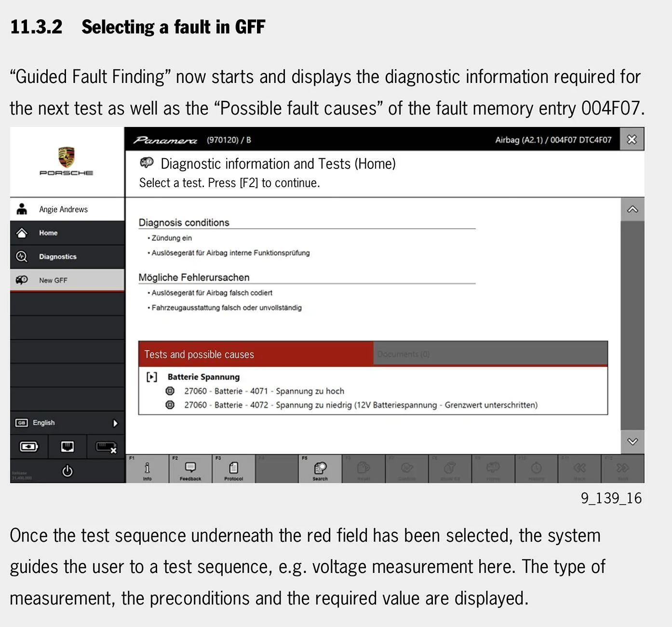
Task: Click the power shutdown icon
Action: pyautogui.click(x=67, y=471)
